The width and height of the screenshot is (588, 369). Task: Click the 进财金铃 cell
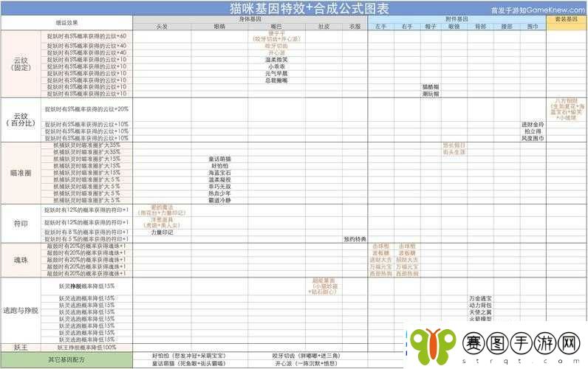[533, 125]
